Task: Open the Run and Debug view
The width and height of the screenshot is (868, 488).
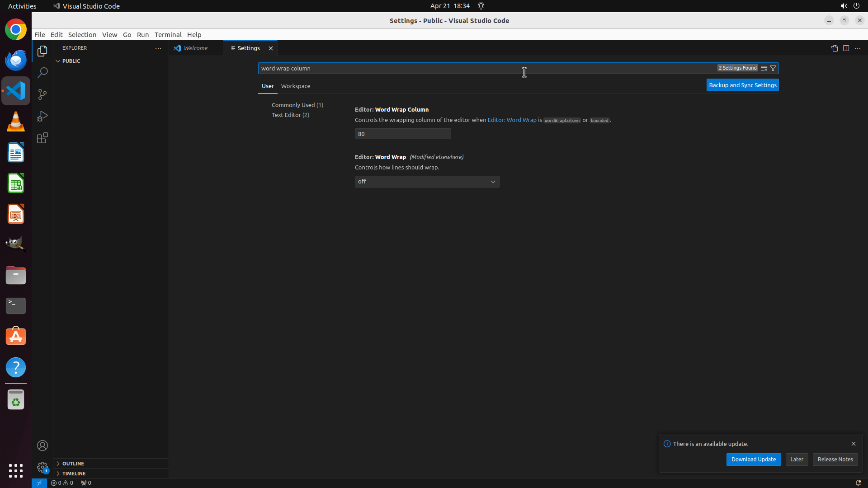Action: tap(42, 116)
